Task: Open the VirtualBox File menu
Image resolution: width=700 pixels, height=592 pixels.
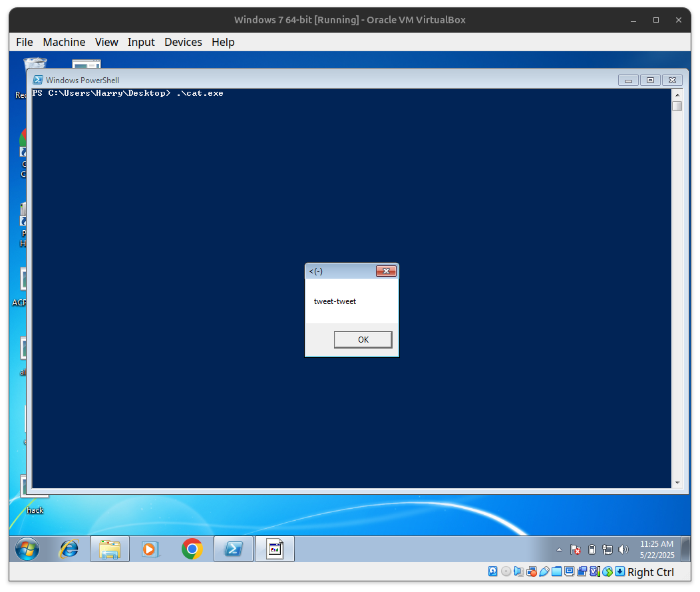Action: click(25, 42)
